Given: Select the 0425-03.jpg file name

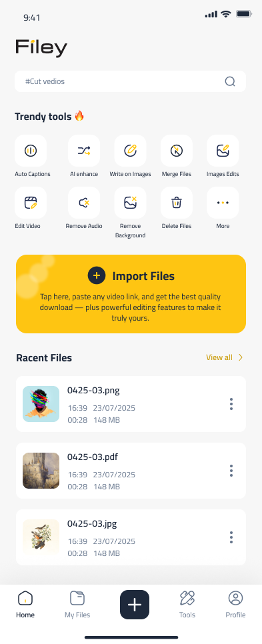Looking at the screenshot, I should (x=92, y=523).
